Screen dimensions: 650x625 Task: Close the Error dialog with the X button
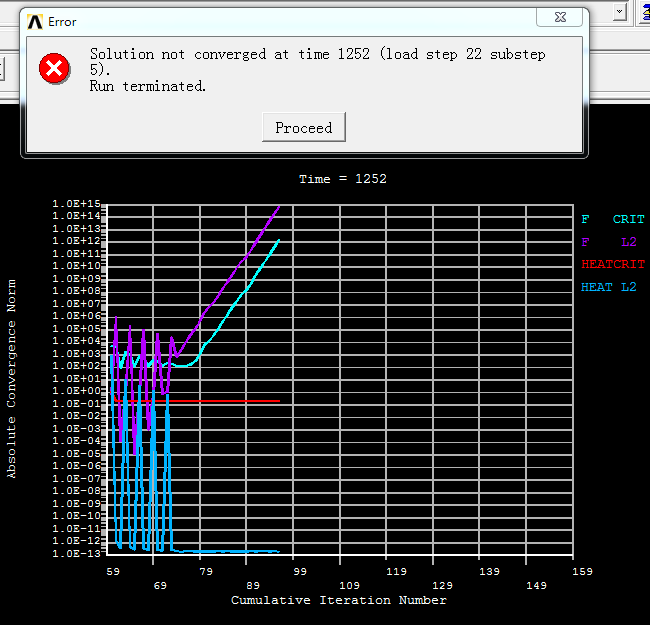[x=560, y=17]
